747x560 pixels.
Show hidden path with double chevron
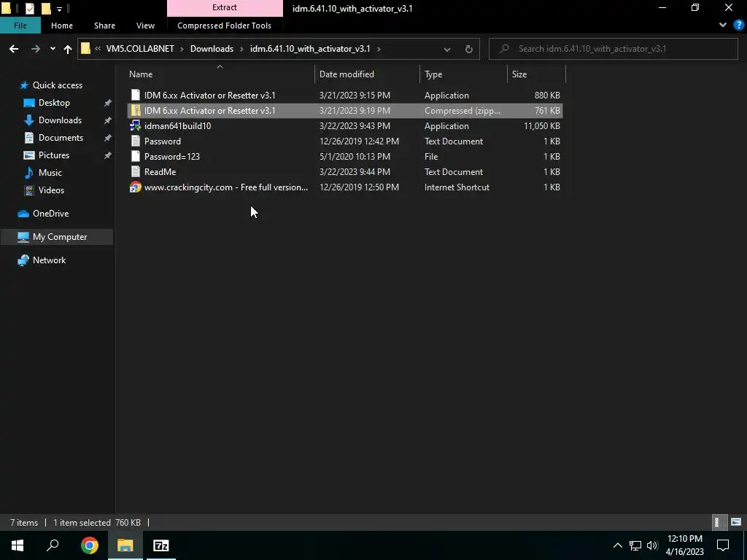click(98, 49)
